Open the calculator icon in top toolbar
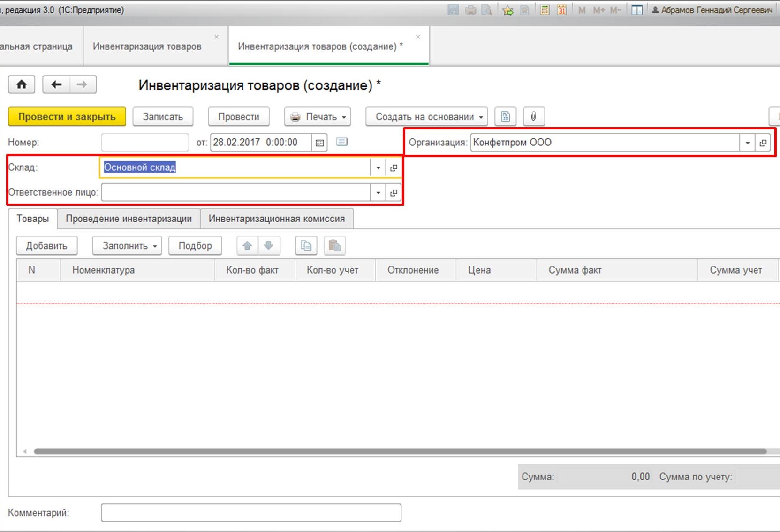780x532 pixels. point(545,10)
